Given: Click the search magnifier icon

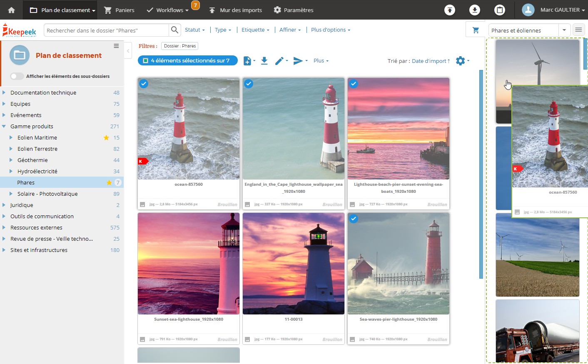Looking at the screenshot, I should [174, 30].
